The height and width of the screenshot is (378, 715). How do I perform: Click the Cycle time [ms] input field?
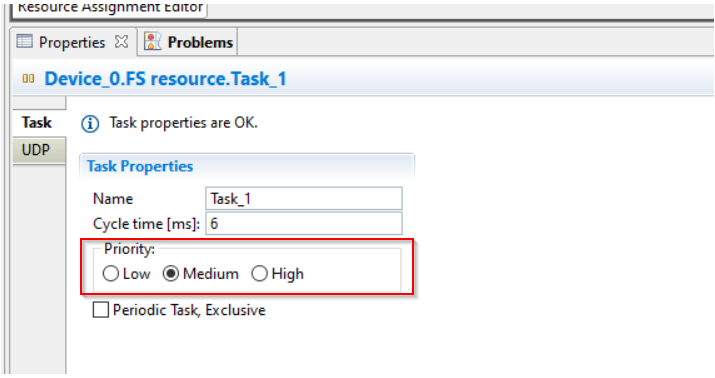pos(304,223)
